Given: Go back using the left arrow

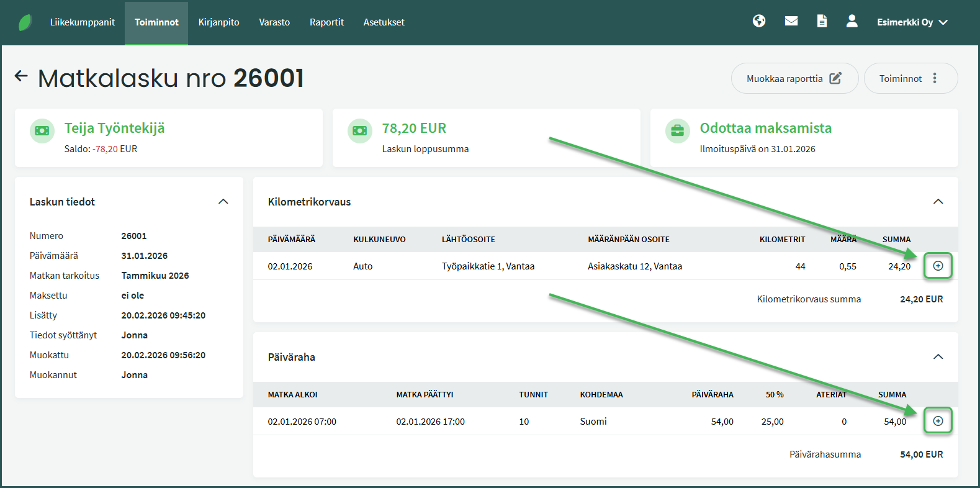Looking at the screenshot, I should click(x=21, y=76).
